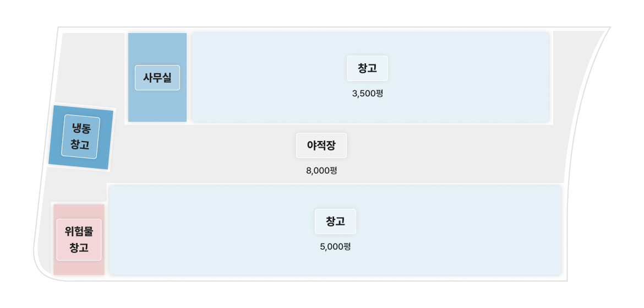Viewport: 644px width, 308px height.
Task: Click the 8,000평 area text
Action: click(x=321, y=171)
